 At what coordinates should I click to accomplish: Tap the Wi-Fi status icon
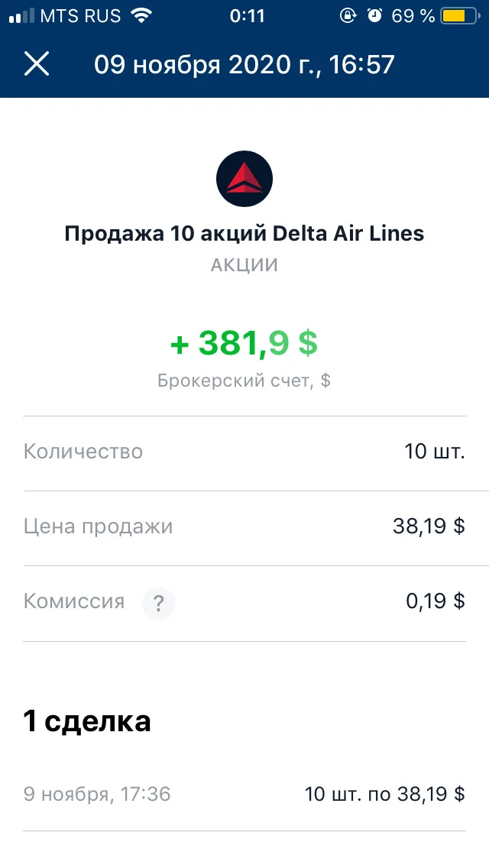(x=141, y=15)
